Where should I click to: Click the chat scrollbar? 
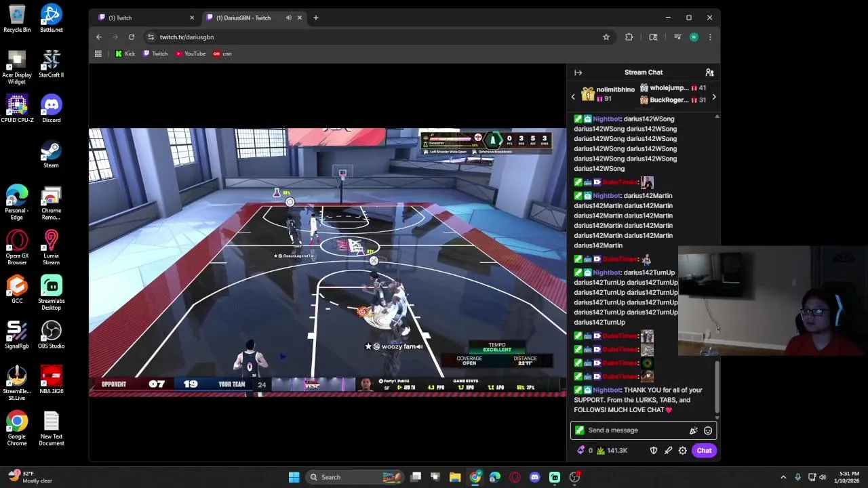[717, 386]
